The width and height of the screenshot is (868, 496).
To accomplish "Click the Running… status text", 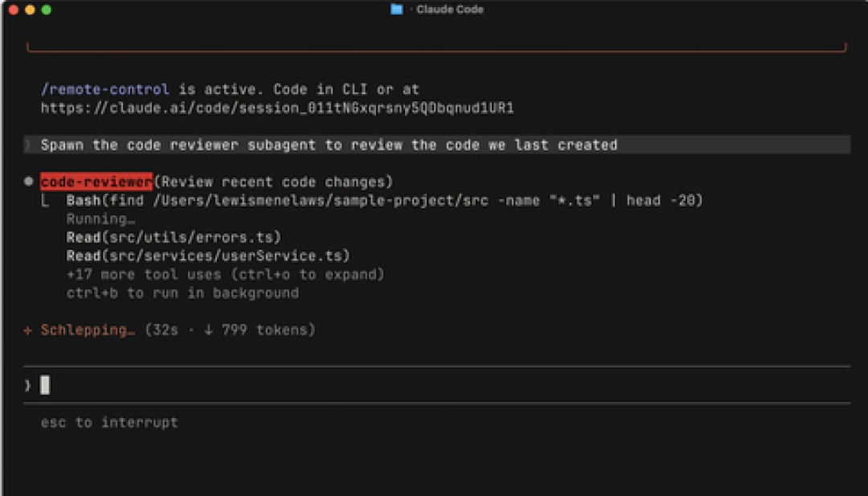I will [x=100, y=219].
